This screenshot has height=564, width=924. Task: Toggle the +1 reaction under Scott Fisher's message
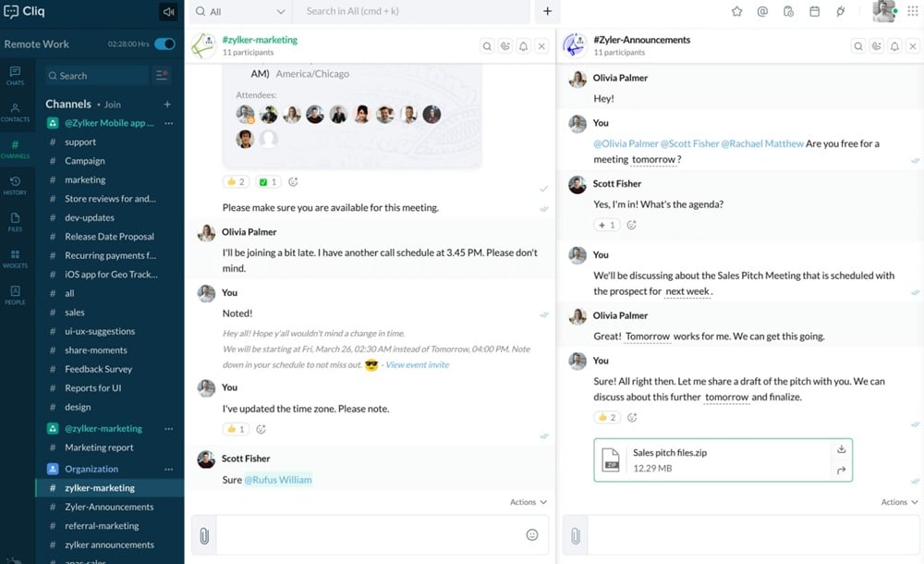coord(607,225)
